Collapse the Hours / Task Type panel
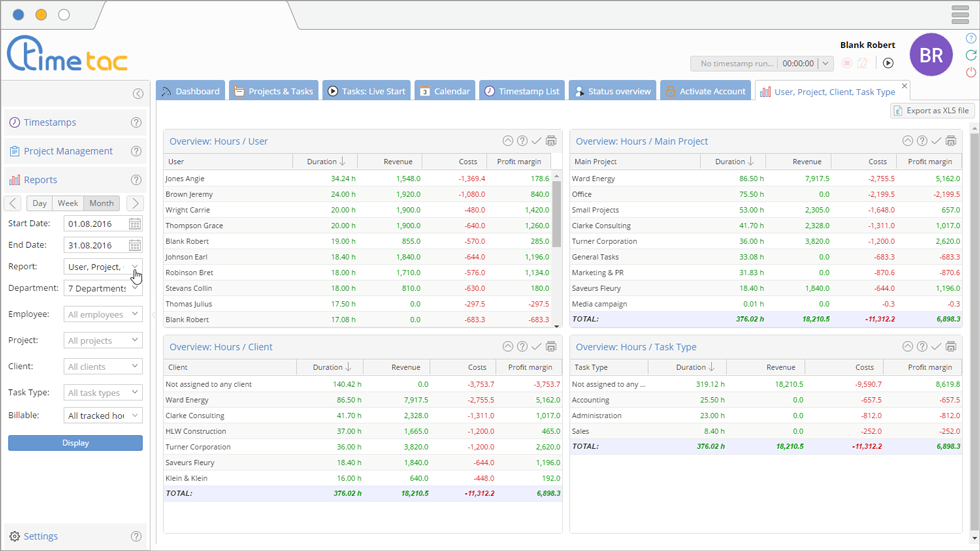Image resolution: width=980 pixels, height=551 pixels. [x=908, y=347]
